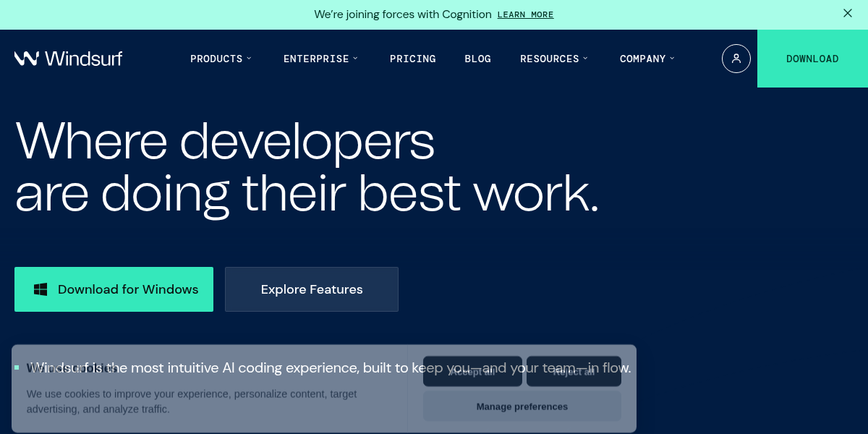Screen dimensions: 868x434
Task: Open the user account profile icon
Action: coord(736,59)
